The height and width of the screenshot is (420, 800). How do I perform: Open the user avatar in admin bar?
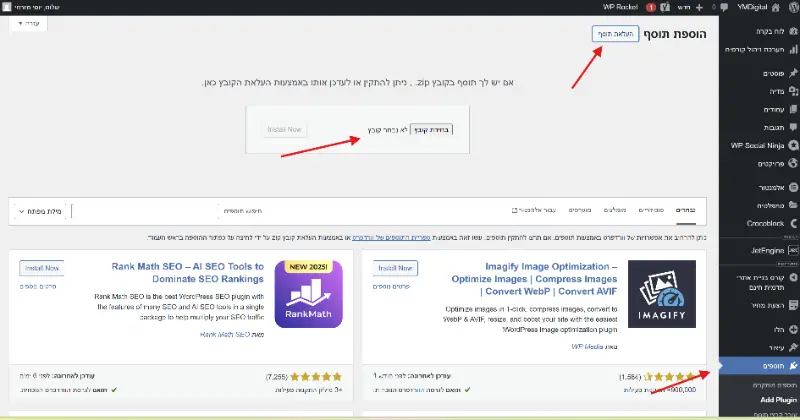[x=7, y=7]
